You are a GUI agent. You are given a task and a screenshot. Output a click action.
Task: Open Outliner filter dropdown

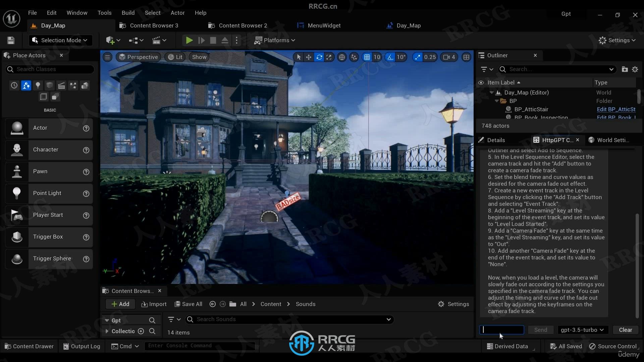[x=487, y=69]
